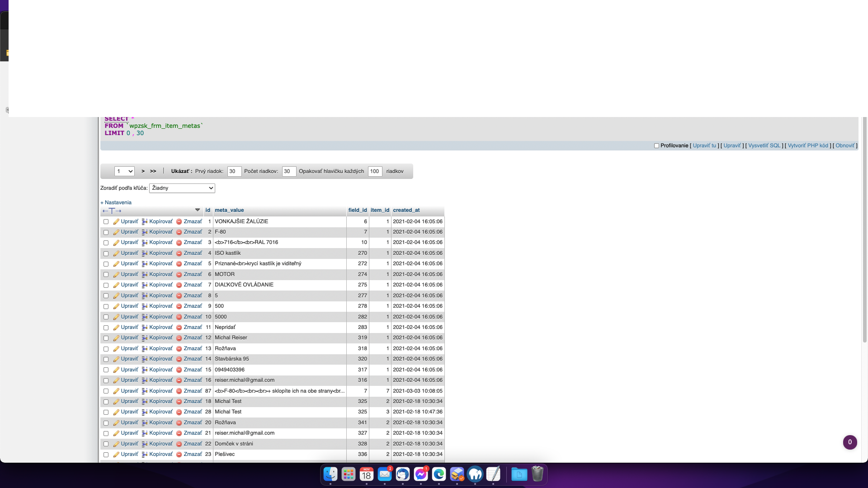Sort by the created_at column header
Viewport: 868px width, 488px height.
[x=406, y=210]
